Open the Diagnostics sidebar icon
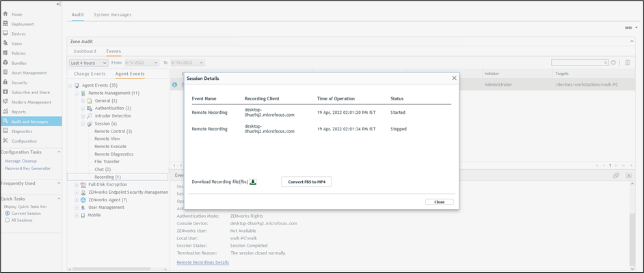 [5, 131]
